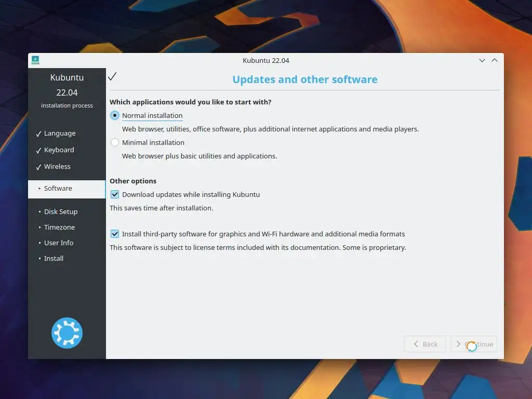This screenshot has height=399, width=532.
Task: Click 'This saves time after installation.' text
Action: 161,208
